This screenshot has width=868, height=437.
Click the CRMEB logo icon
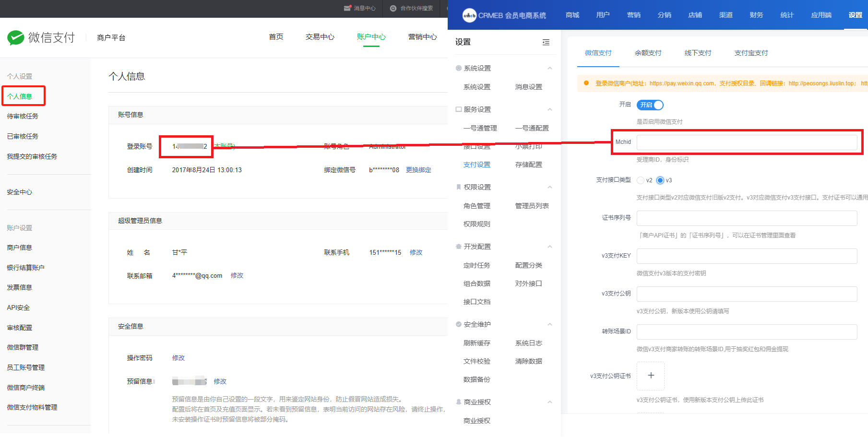pos(469,15)
